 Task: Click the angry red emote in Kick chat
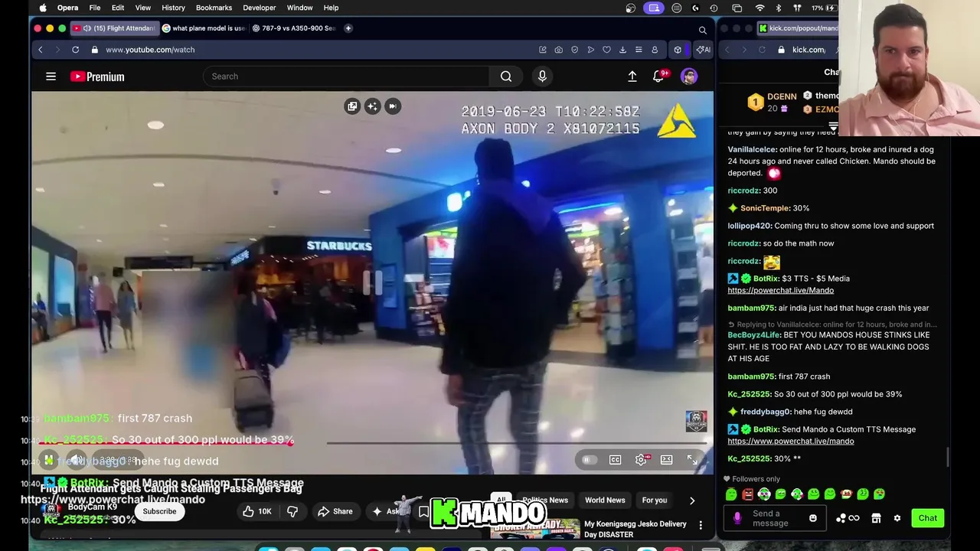(x=748, y=494)
